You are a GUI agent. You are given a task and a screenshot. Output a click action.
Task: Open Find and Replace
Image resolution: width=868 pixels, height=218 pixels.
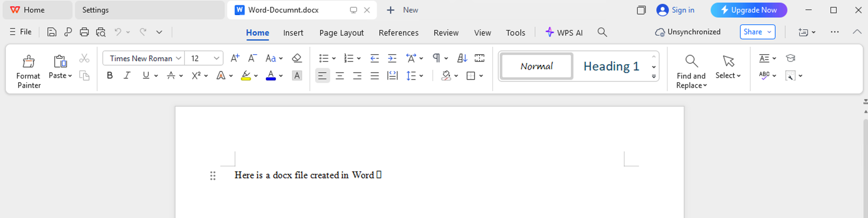(x=691, y=71)
